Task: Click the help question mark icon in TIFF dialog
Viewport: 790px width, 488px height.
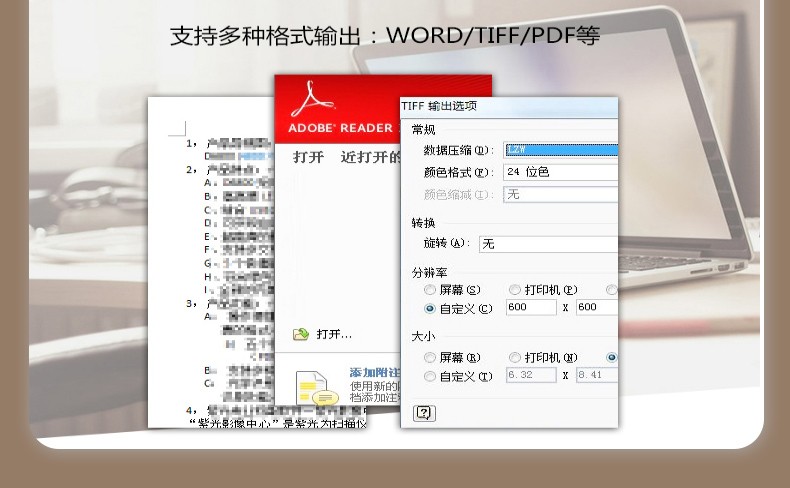Action: [424, 413]
